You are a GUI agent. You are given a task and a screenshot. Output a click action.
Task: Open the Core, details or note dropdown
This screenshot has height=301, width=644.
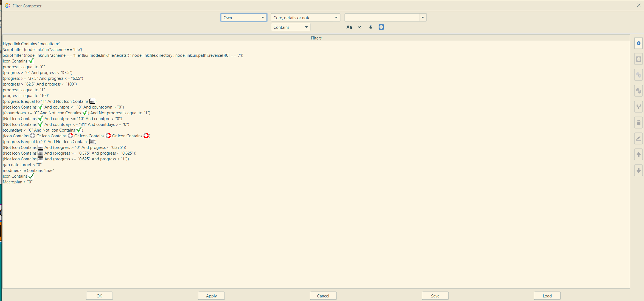click(305, 17)
